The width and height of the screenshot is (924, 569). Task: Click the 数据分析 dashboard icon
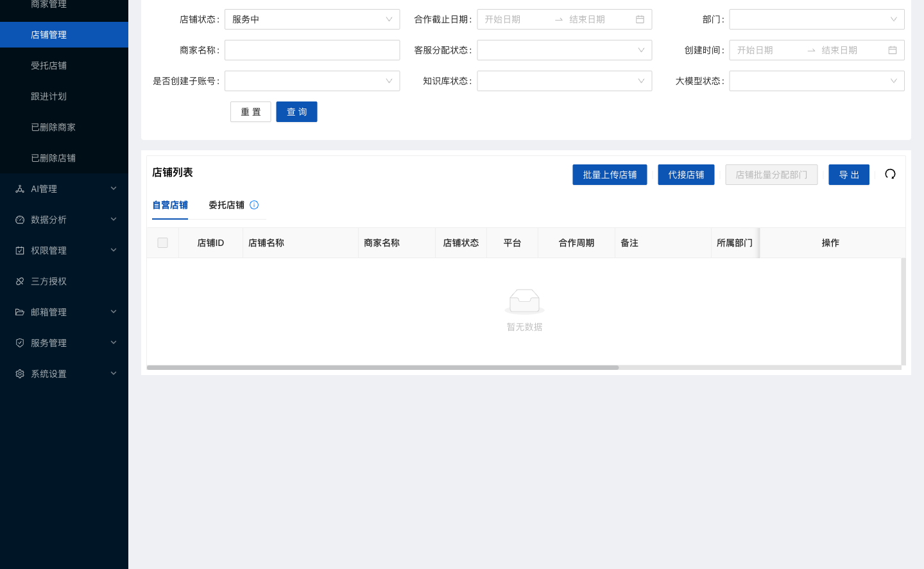click(20, 220)
